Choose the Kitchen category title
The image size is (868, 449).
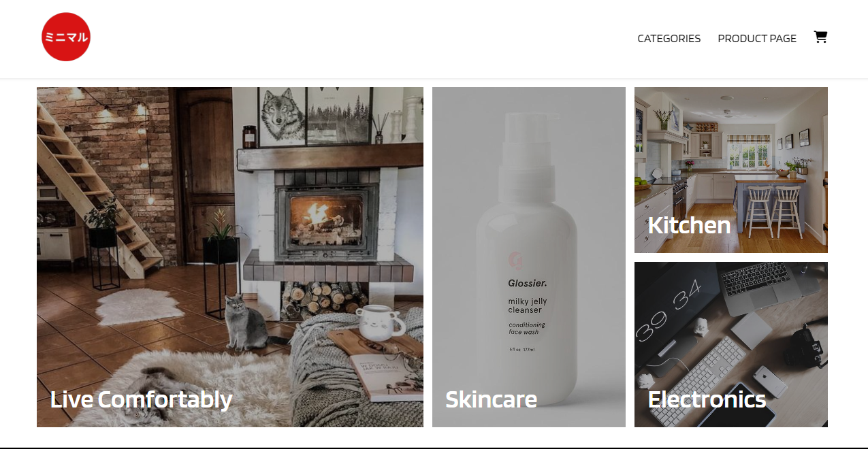pyautogui.click(x=689, y=225)
